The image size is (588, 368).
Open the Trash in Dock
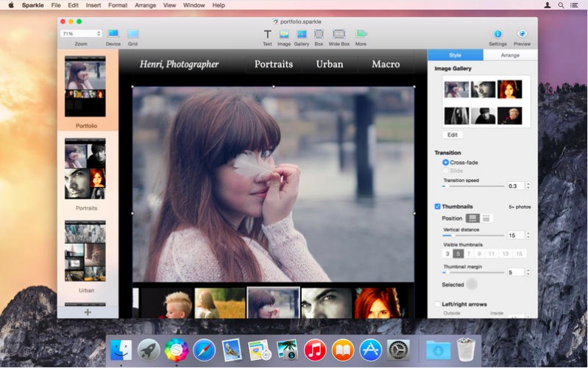pos(466,350)
